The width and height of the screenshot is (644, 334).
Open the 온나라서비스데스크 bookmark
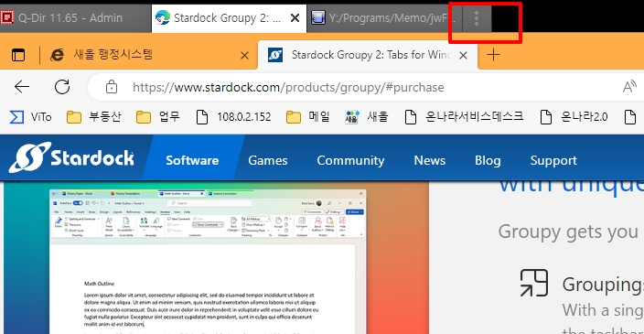pyautogui.click(x=464, y=117)
